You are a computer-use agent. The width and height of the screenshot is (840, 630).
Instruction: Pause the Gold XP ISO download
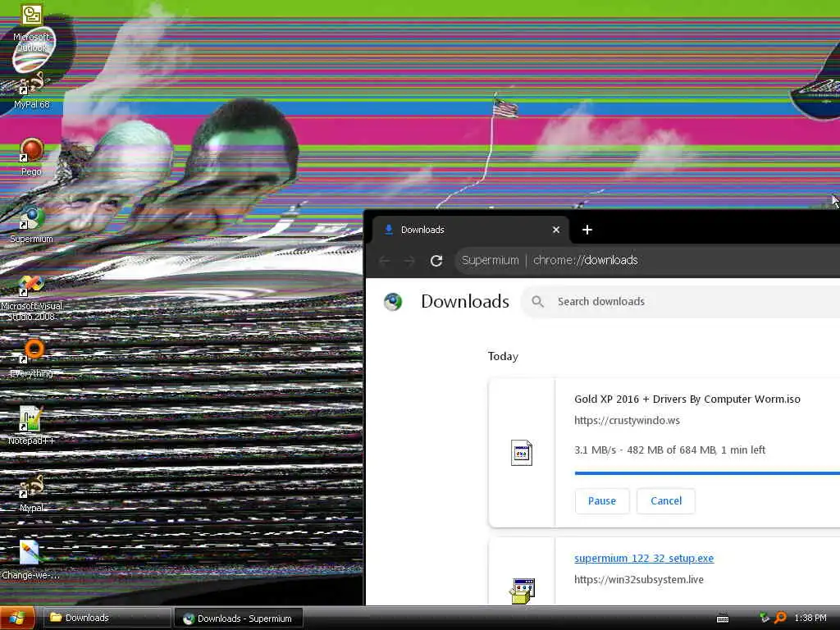tap(602, 501)
